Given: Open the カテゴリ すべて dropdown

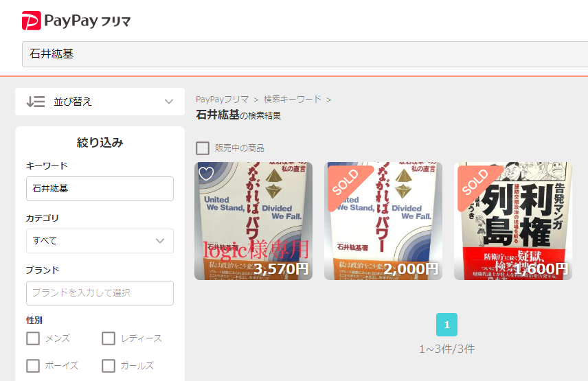Looking at the screenshot, I should click(x=100, y=241).
